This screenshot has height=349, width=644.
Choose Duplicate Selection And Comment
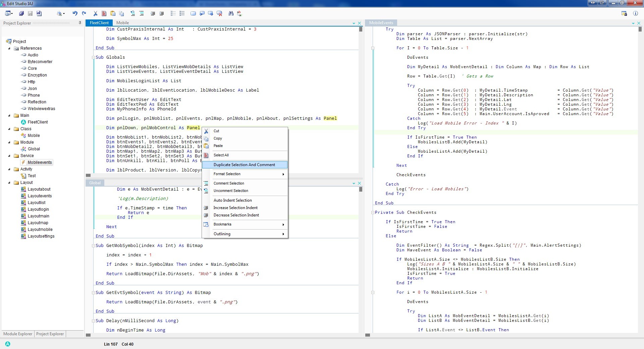pos(244,165)
